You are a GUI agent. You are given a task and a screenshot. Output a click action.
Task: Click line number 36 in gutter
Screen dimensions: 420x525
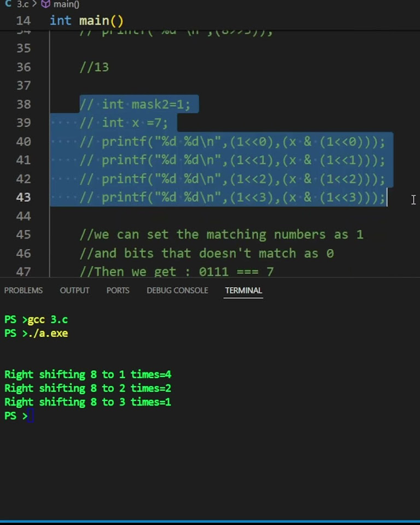coord(24,67)
